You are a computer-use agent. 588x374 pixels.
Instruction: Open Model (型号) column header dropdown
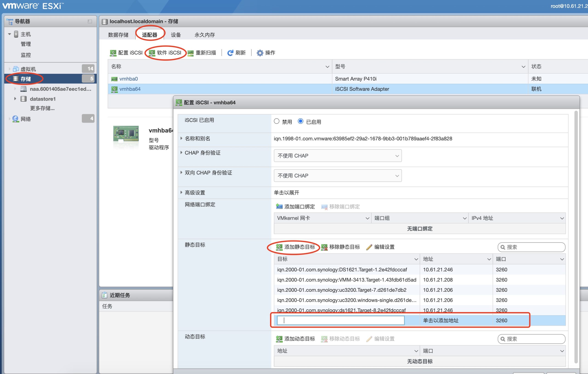pos(523,67)
